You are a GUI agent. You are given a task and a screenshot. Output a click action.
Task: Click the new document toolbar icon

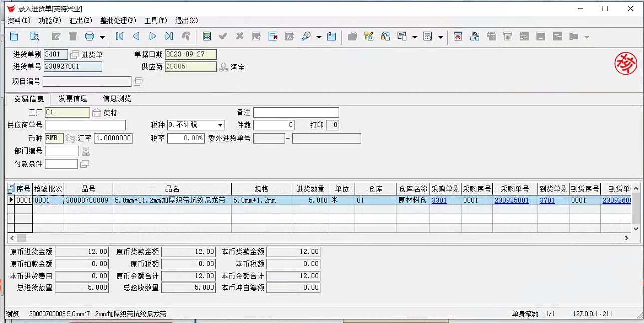(14, 36)
